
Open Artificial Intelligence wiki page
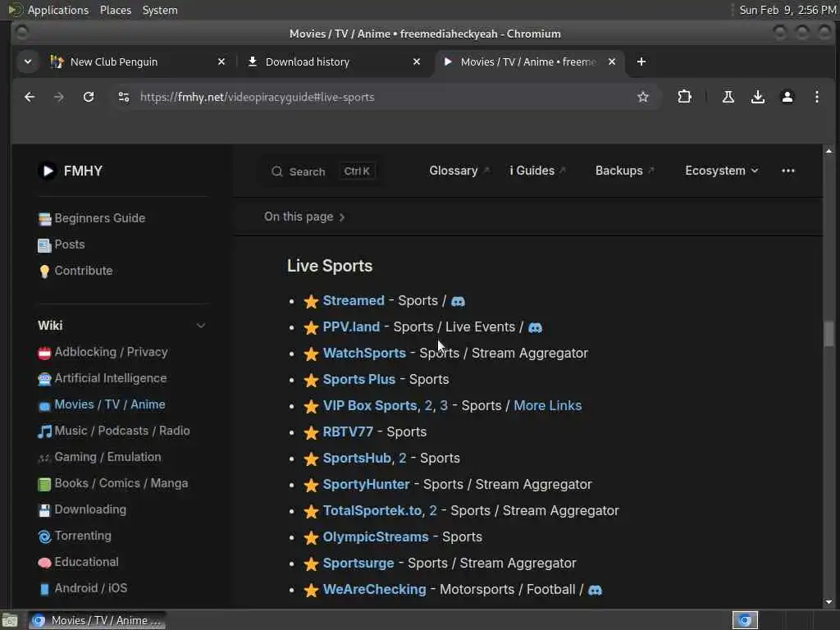coord(103,378)
